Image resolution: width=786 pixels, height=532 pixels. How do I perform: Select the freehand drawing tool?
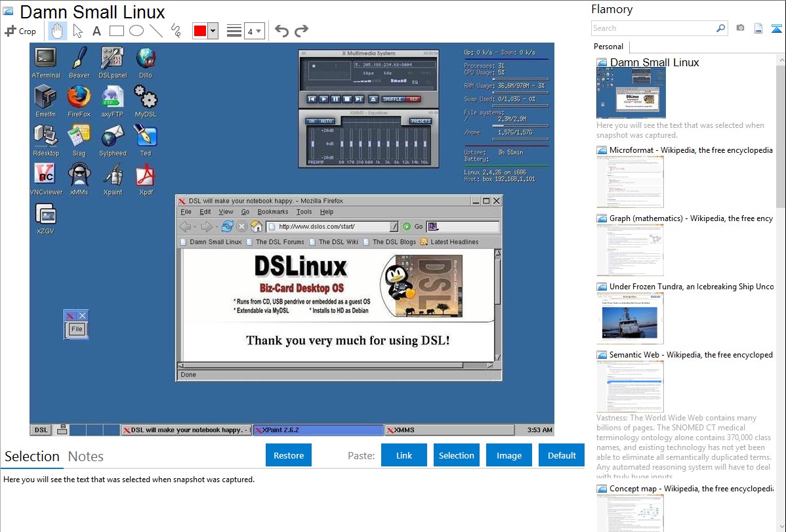[x=176, y=31]
